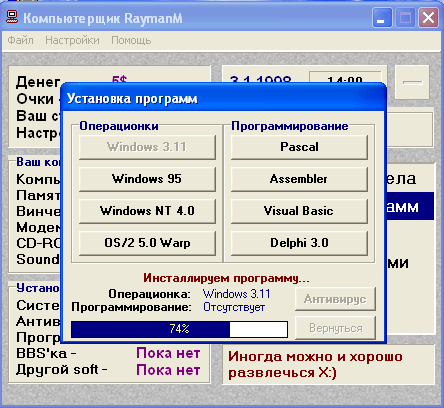Click the Отсутствует programming status text

point(234,307)
